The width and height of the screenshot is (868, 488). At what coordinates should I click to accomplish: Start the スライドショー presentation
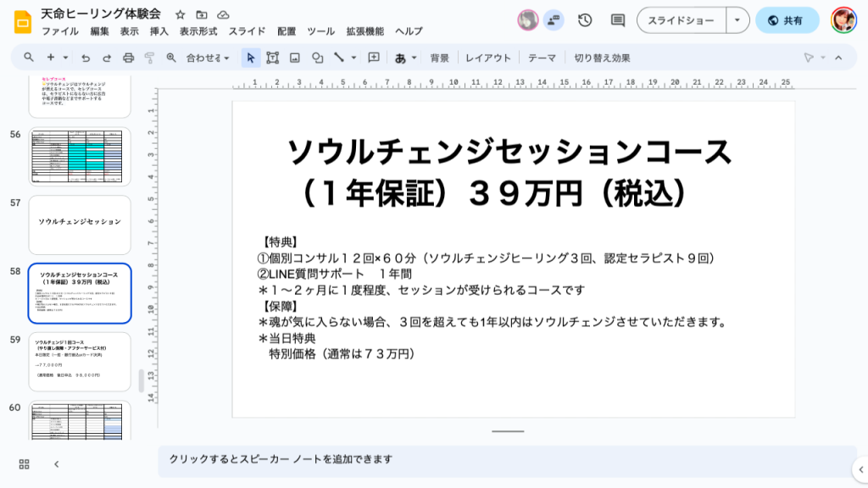click(682, 20)
